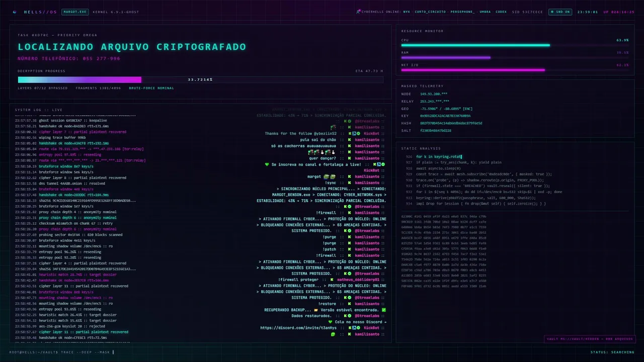644x362 pixels.
Task: Click the HELLS//OS logo icon
Action: click(14, 12)
